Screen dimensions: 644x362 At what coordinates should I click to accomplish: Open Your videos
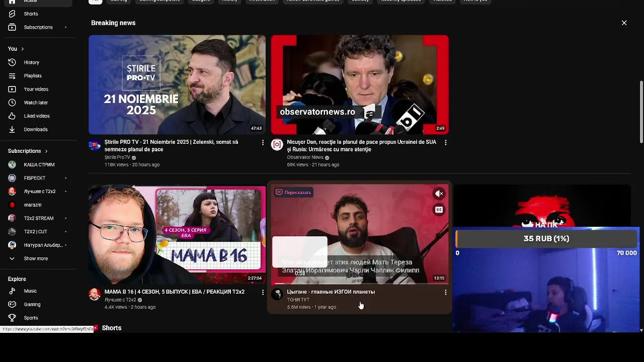(x=36, y=89)
